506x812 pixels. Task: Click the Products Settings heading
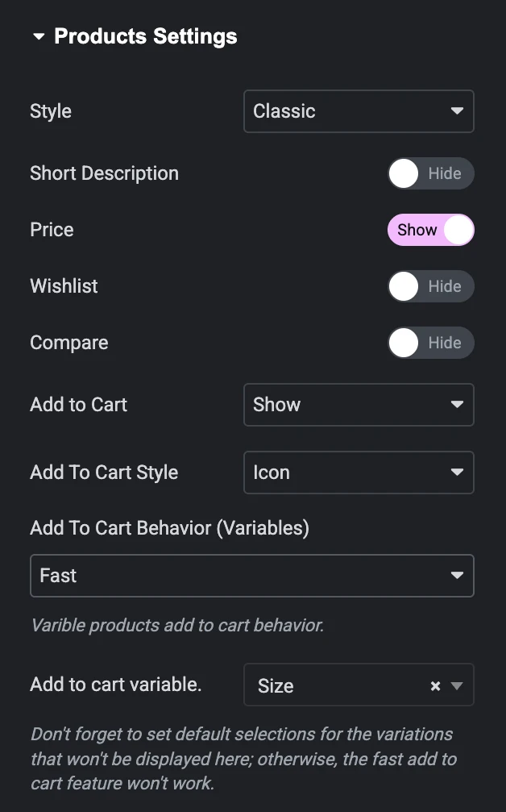click(x=145, y=36)
